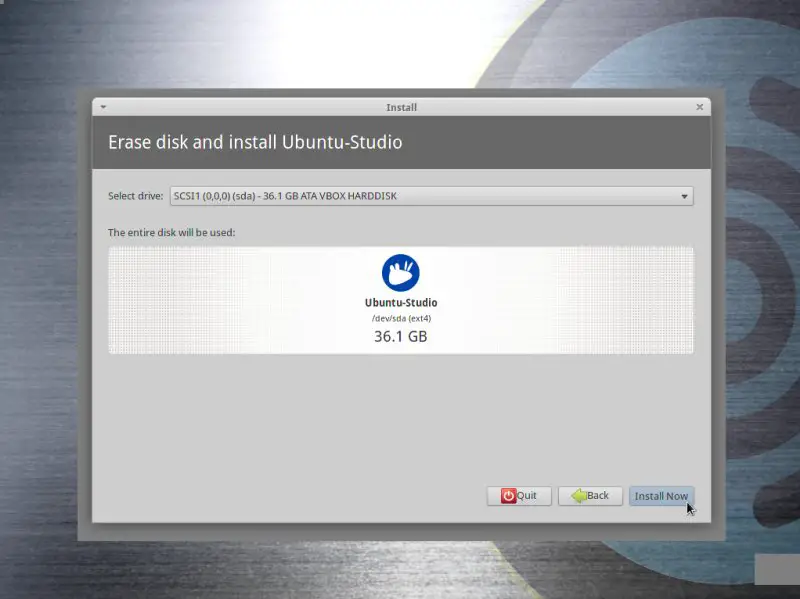This screenshot has height=599, width=800.
Task: Click the Ubuntu-Studio logo icon
Action: 401,273
